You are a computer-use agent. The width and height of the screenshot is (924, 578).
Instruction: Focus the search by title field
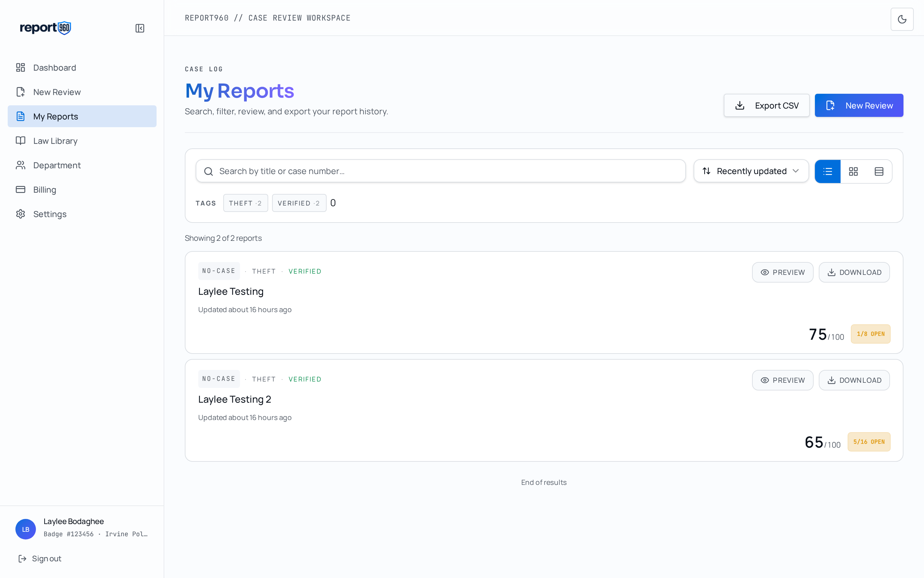pyautogui.click(x=441, y=171)
